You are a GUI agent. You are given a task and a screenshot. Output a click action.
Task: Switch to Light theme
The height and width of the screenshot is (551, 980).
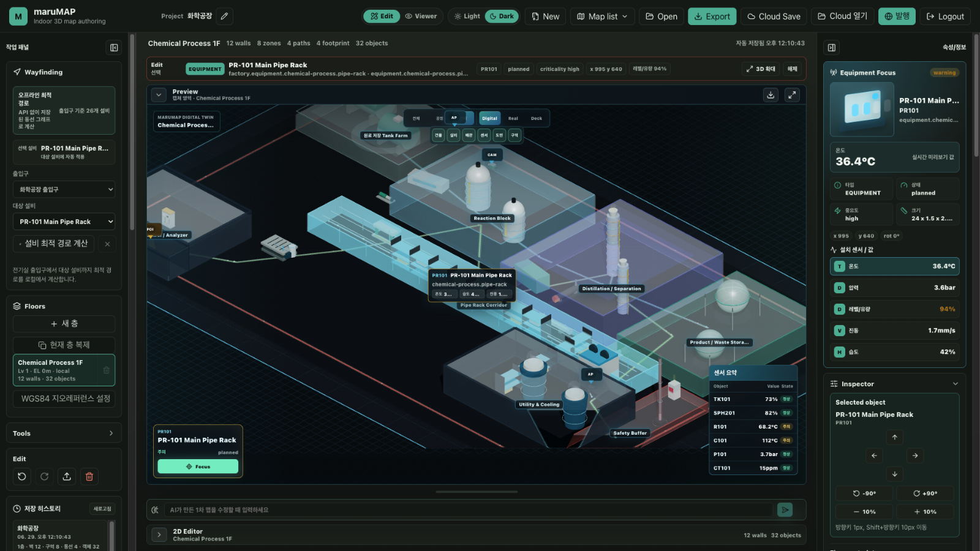[x=467, y=17]
